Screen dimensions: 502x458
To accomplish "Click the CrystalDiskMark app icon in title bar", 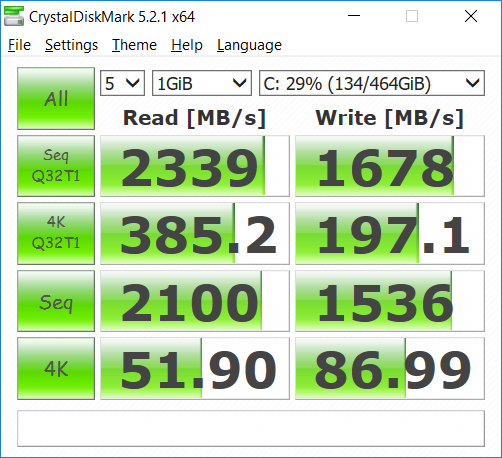I will tap(14, 16).
